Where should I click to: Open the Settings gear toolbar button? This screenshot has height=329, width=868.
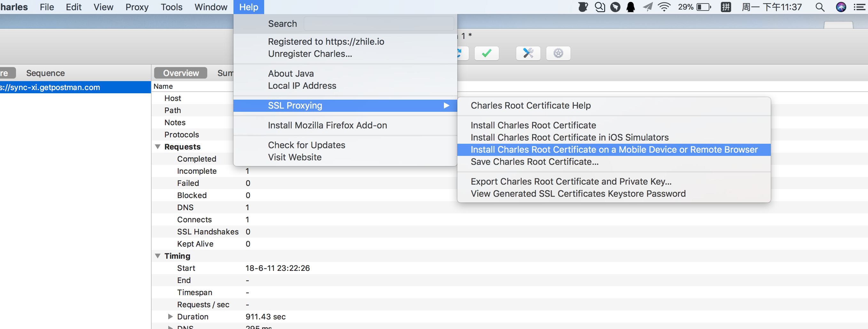click(558, 53)
